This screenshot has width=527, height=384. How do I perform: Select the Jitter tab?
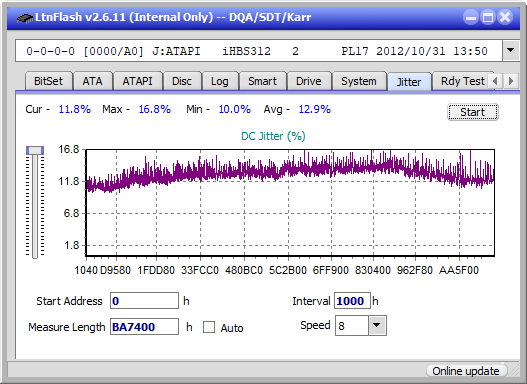pyautogui.click(x=409, y=82)
